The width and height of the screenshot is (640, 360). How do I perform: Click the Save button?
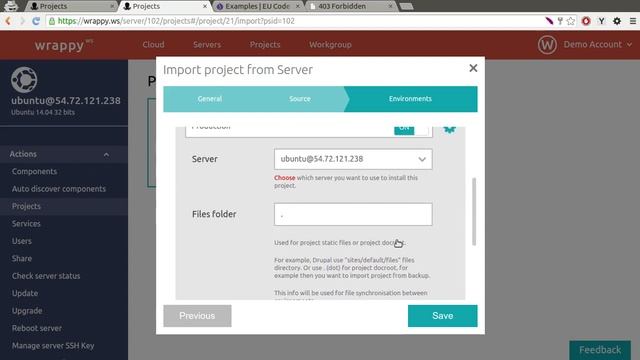tap(442, 316)
